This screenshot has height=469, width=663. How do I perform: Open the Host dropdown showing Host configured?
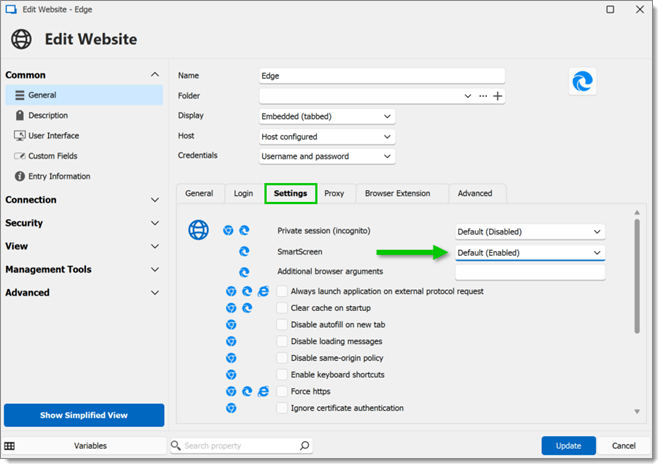coord(327,137)
